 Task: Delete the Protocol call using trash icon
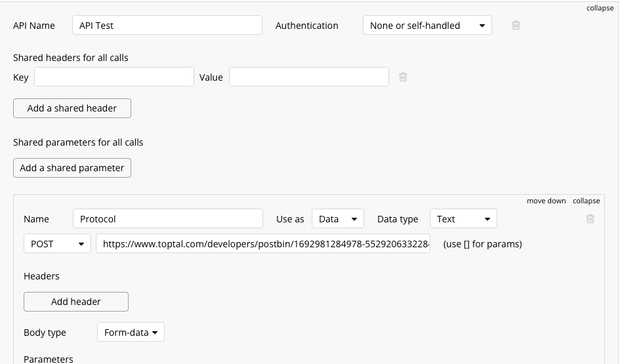click(590, 219)
